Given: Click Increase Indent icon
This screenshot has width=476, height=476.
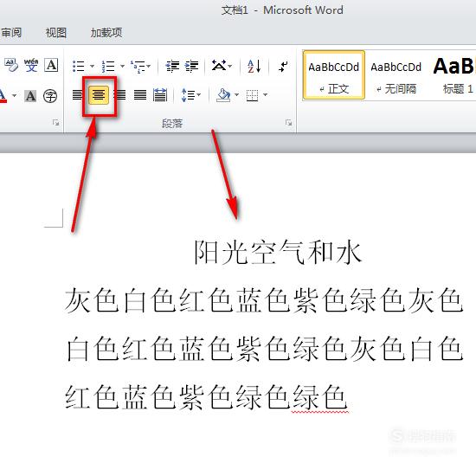Looking at the screenshot, I should 191,66.
